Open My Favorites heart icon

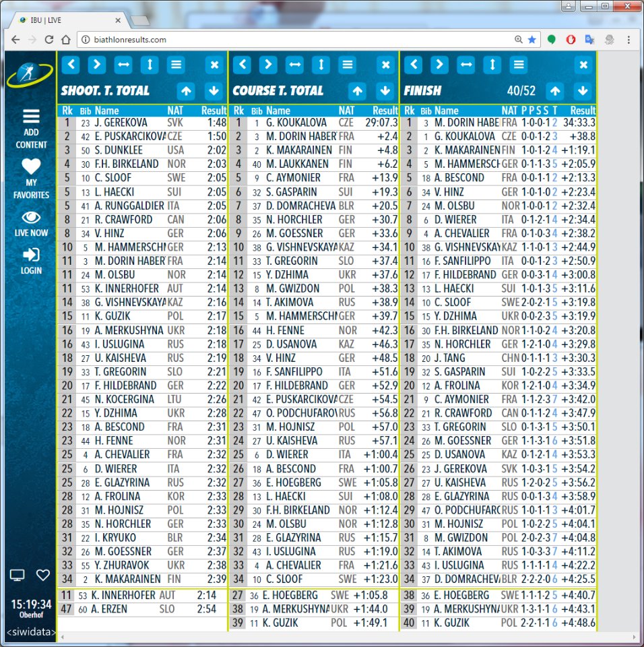[31, 166]
